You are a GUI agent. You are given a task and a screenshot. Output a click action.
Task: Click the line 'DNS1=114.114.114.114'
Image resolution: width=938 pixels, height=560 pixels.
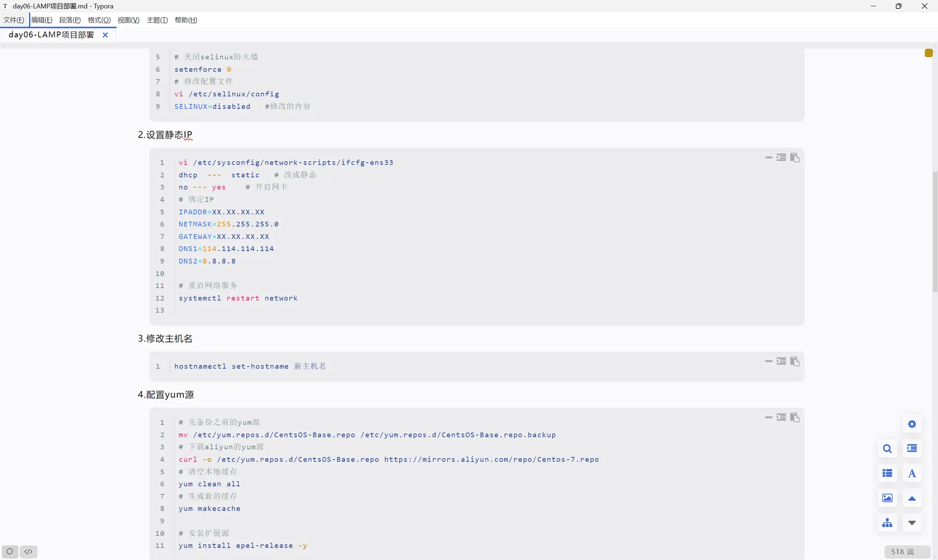226,249
